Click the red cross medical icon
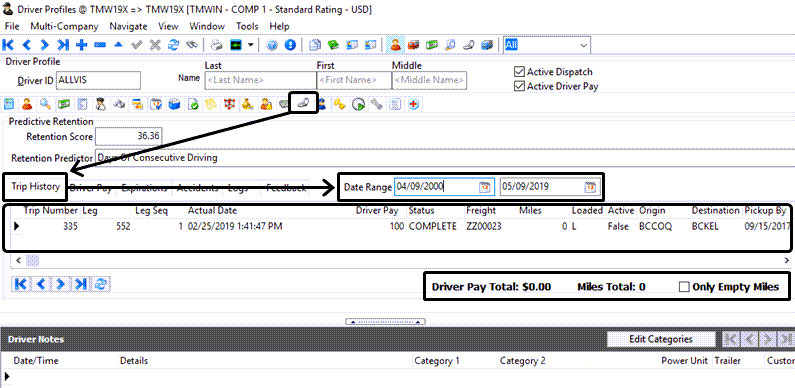Image resolution: width=795 pixels, height=388 pixels. pyautogui.click(x=413, y=104)
